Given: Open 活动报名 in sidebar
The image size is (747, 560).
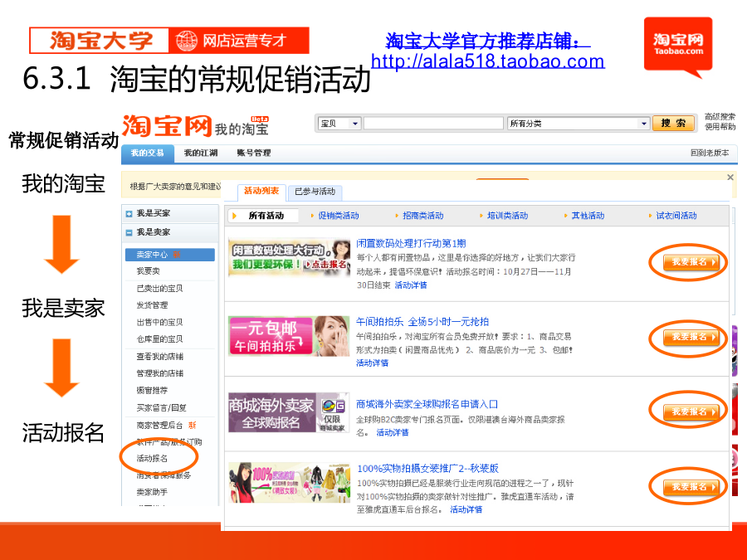Looking at the screenshot, I should click(x=152, y=459).
